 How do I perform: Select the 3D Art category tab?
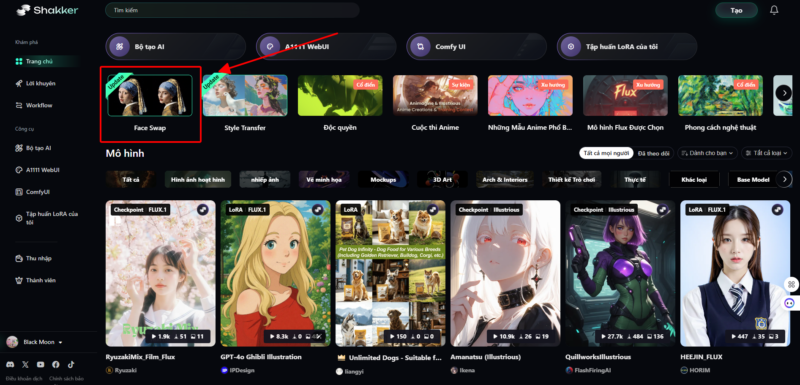pyautogui.click(x=442, y=179)
